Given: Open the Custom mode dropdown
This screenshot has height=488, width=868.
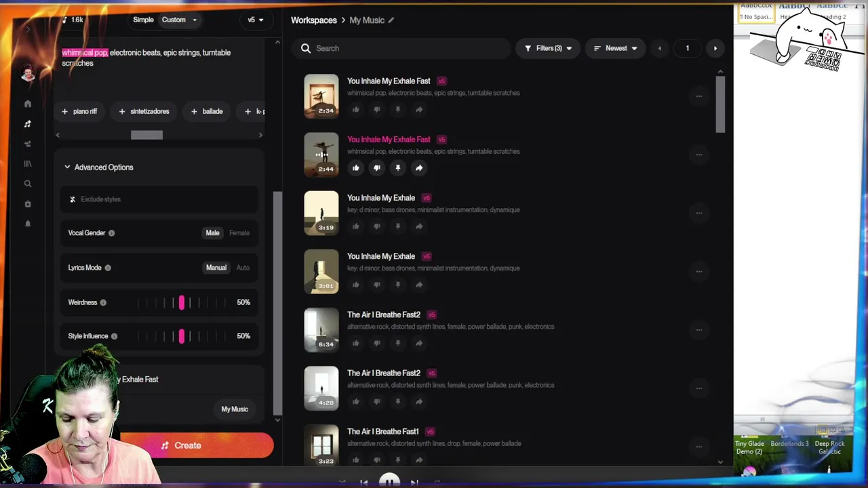Looking at the screenshot, I should (179, 20).
